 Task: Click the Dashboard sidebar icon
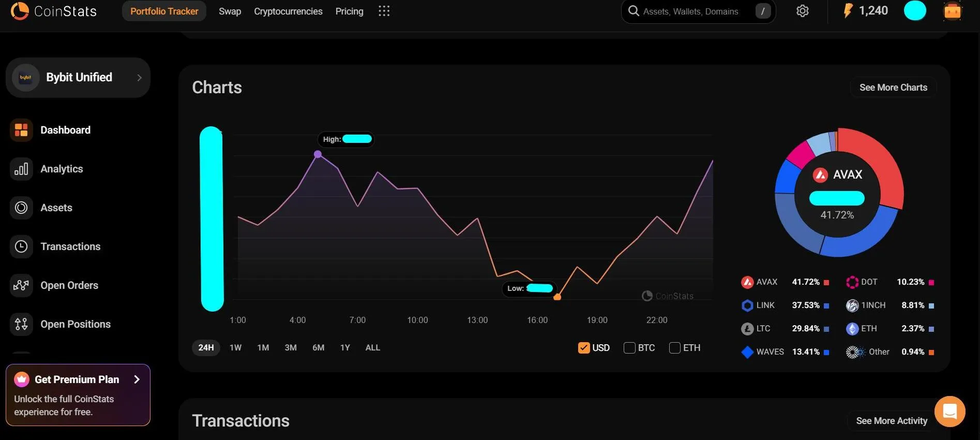21,130
